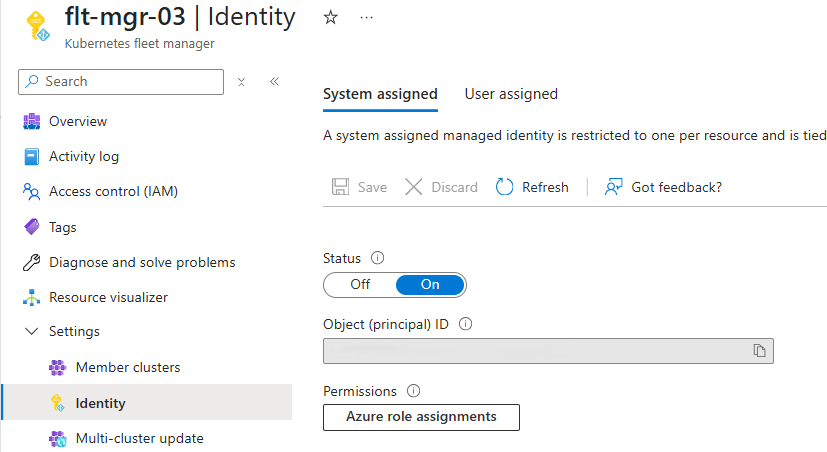Click the circular Refresh icon
The height and width of the screenshot is (452, 827).
(x=504, y=187)
